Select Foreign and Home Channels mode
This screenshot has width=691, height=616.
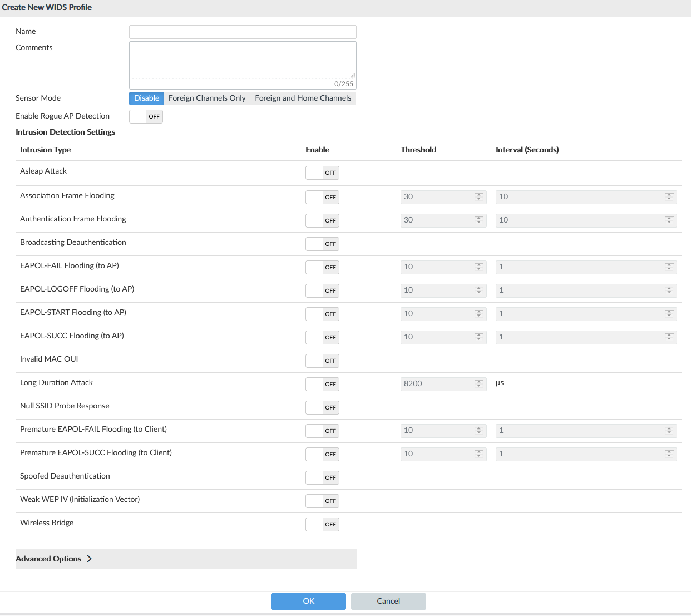303,98
